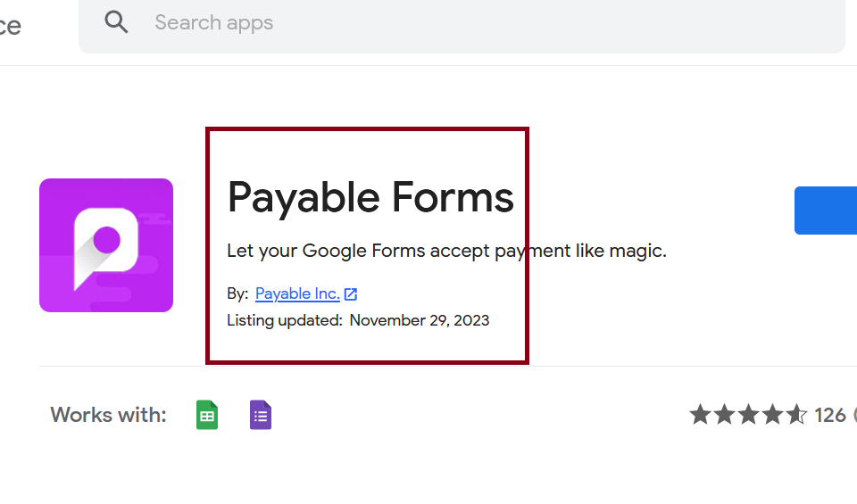Click the third rating star
This screenshot has width=857, height=504.
click(x=749, y=415)
